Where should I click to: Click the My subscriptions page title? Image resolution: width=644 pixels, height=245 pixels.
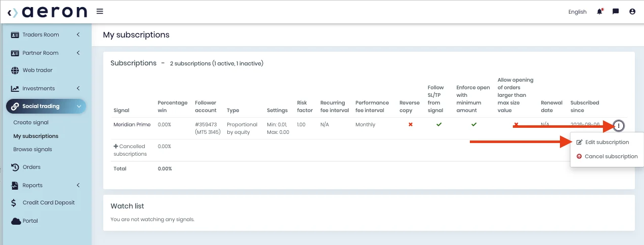click(x=136, y=35)
